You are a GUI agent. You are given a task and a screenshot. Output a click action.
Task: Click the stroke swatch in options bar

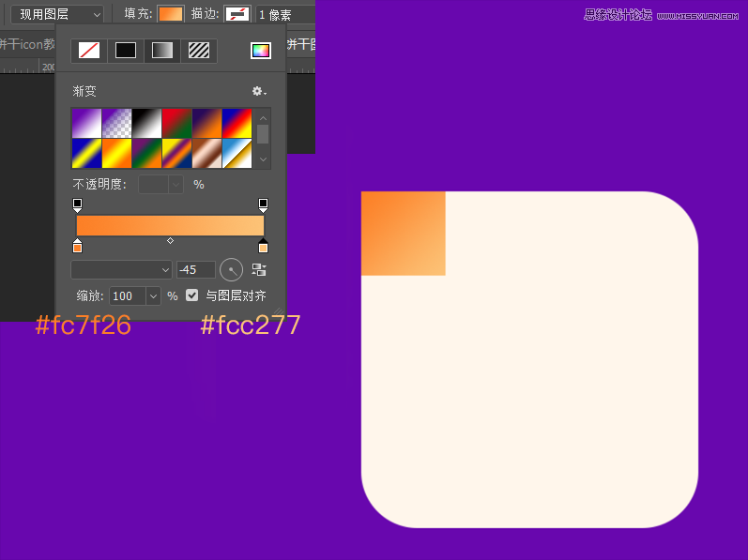coord(237,14)
